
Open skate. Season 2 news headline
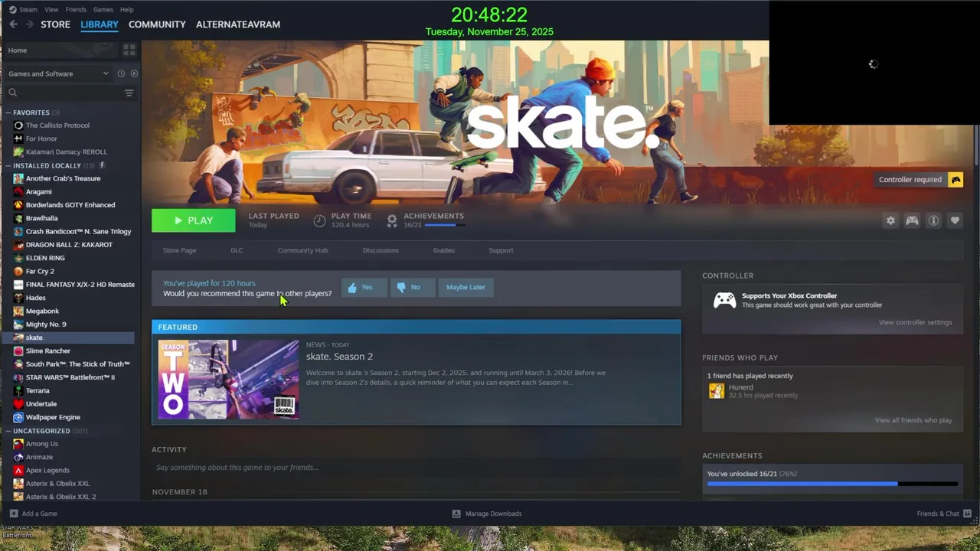pyautogui.click(x=339, y=357)
